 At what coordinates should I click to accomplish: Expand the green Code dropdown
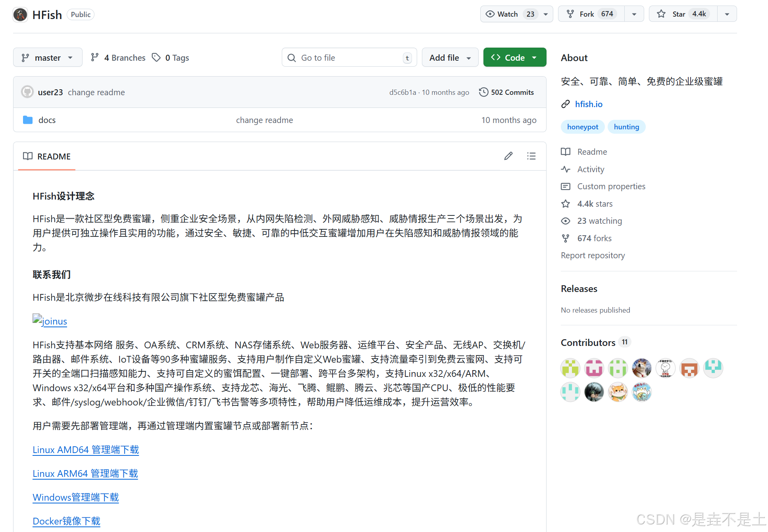click(x=514, y=58)
